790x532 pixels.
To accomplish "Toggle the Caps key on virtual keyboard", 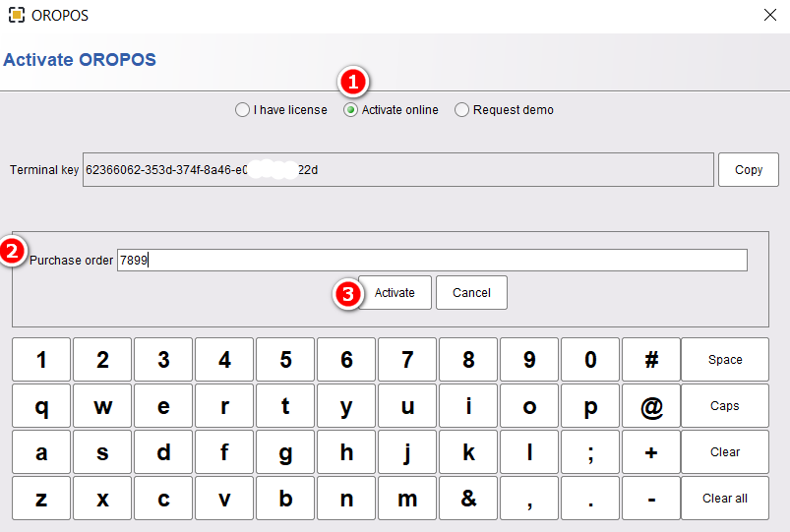I will [x=725, y=406].
